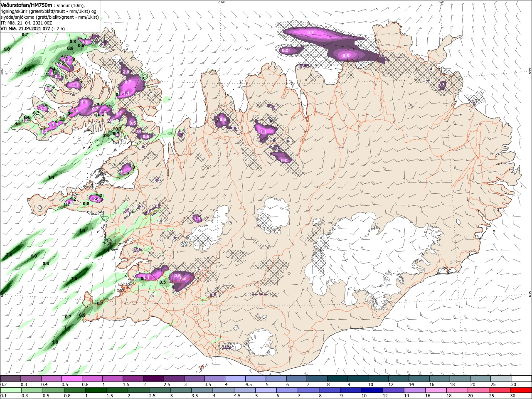
Task: Pick the white swatch labeled 30 in the upper legend
Action: coord(522,379)
